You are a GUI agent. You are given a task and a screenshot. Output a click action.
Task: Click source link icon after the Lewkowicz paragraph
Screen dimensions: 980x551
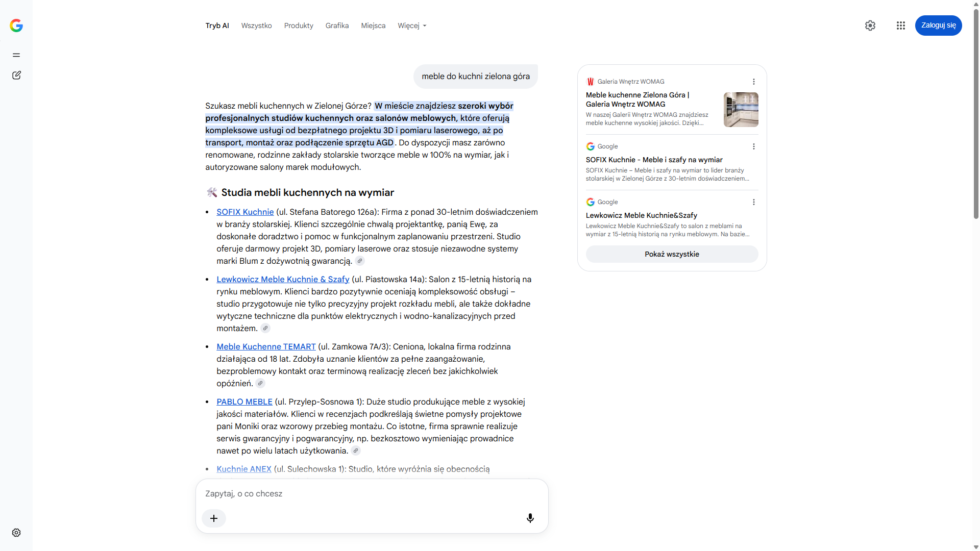tap(265, 329)
